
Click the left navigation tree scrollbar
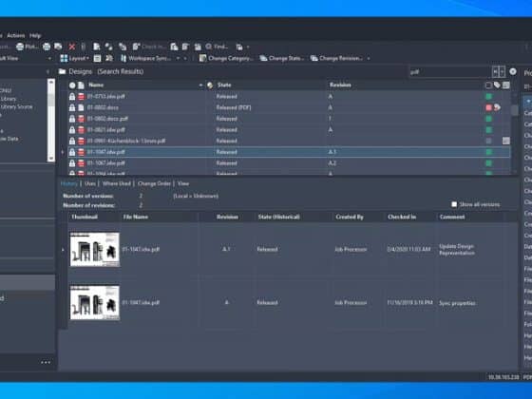51,120
